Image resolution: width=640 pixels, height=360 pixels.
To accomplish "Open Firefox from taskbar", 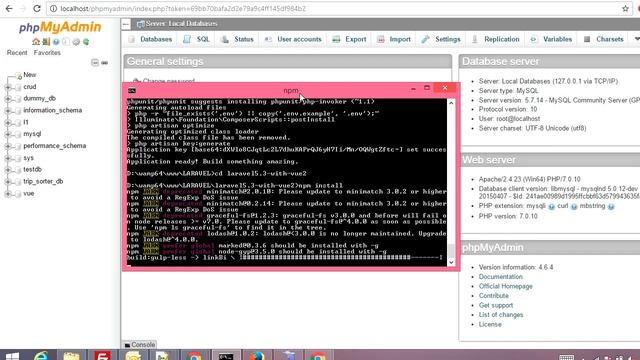I will [x=256, y=356].
